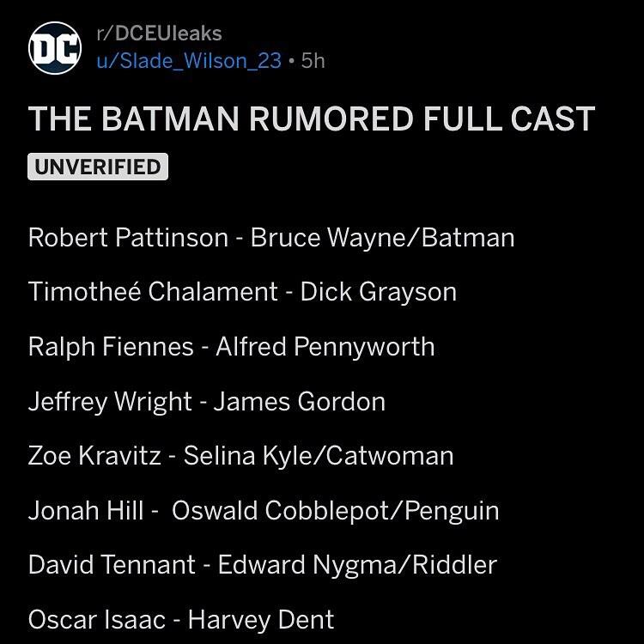
Task: Select the Jonah Hill name text
Action: (x=86, y=511)
